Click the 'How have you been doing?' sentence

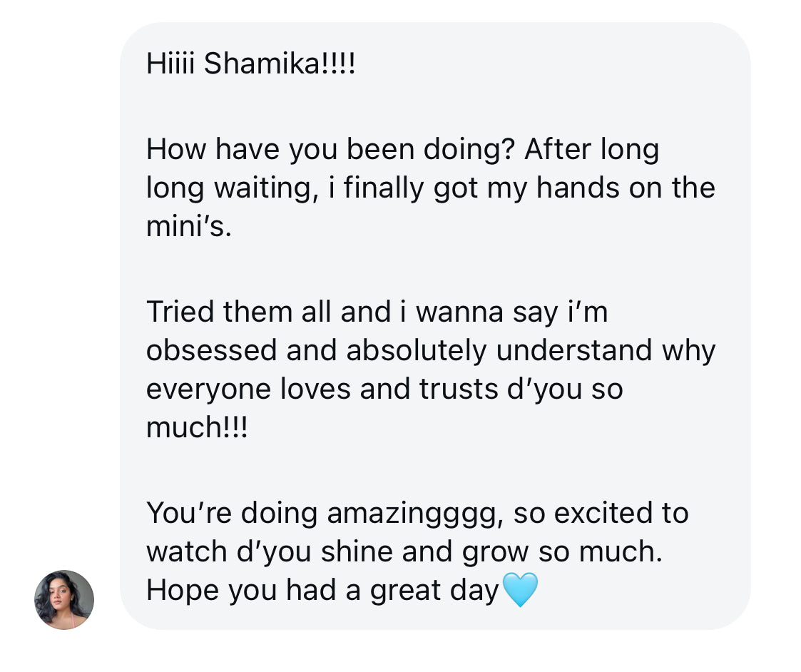point(330,150)
